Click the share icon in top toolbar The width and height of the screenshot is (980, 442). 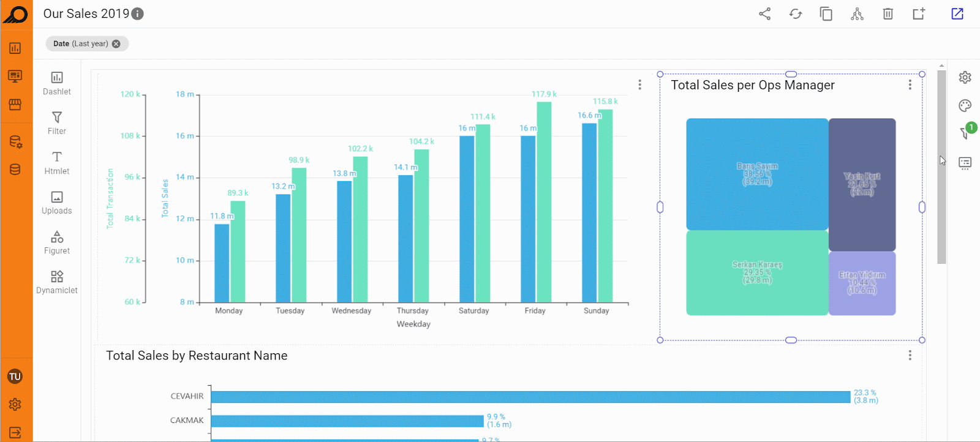coord(764,13)
